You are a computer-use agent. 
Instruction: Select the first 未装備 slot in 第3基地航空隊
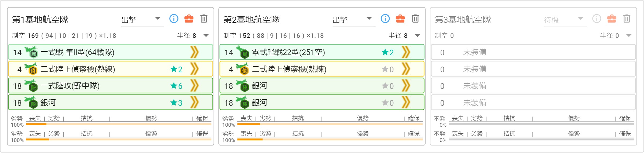pos(533,52)
